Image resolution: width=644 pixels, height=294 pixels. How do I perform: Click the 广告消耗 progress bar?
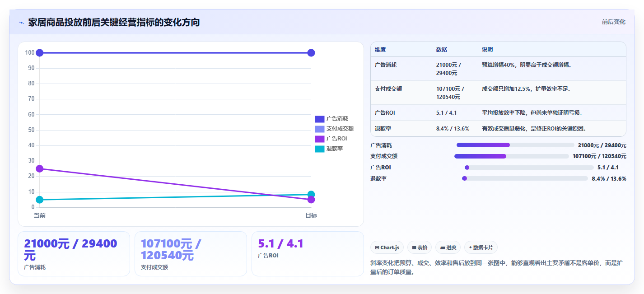(x=515, y=145)
